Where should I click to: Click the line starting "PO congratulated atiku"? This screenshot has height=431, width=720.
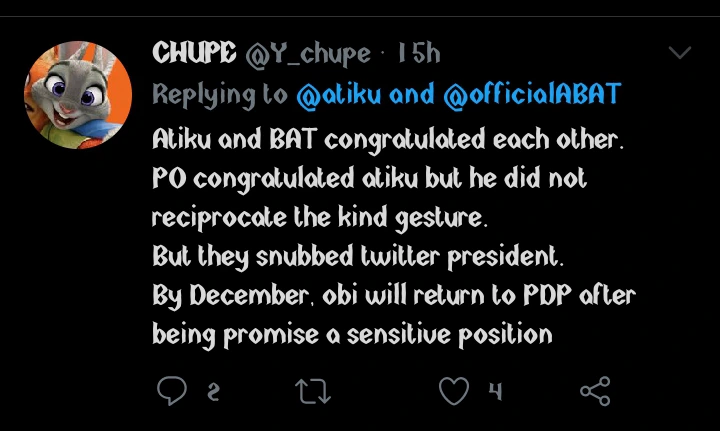pos(369,179)
